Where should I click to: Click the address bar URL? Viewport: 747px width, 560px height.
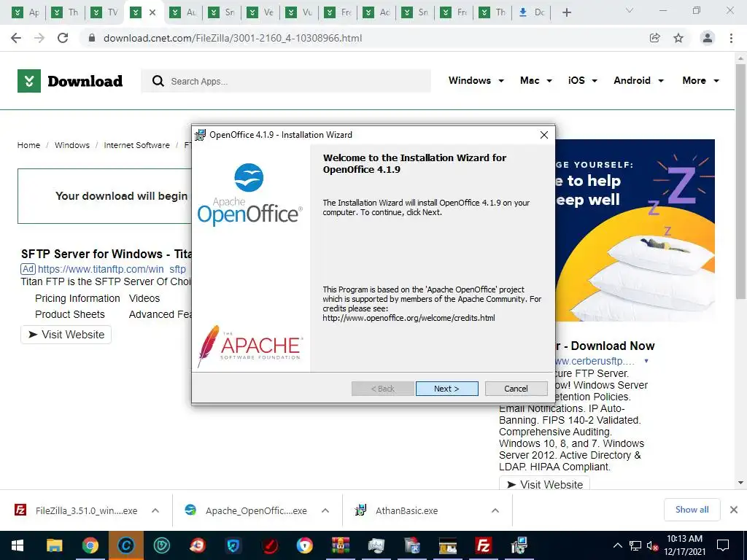tap(233, 38)
